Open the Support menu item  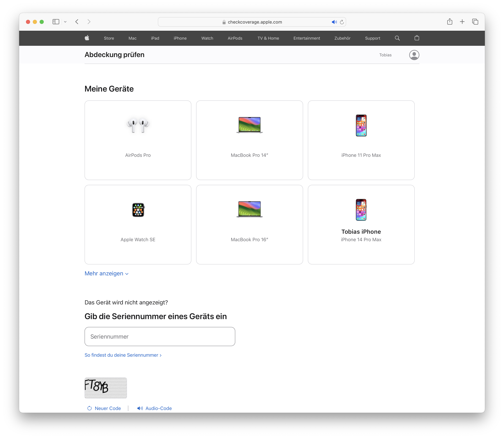click(x=372, y=38)
